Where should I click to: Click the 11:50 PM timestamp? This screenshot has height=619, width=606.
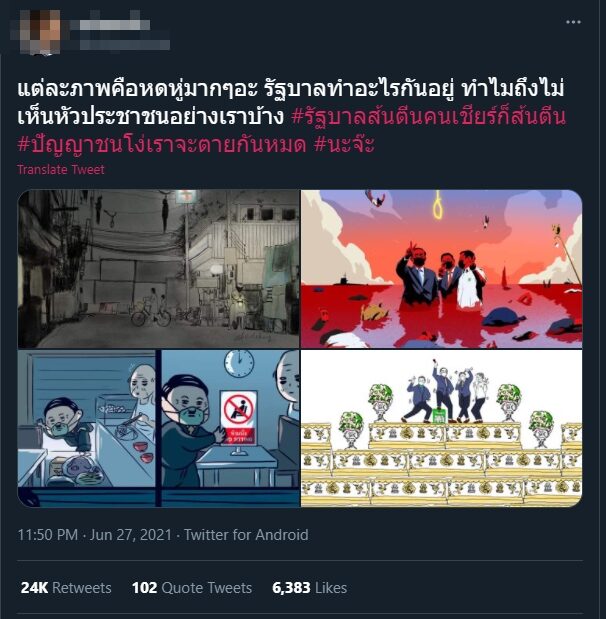coord(48,535)
